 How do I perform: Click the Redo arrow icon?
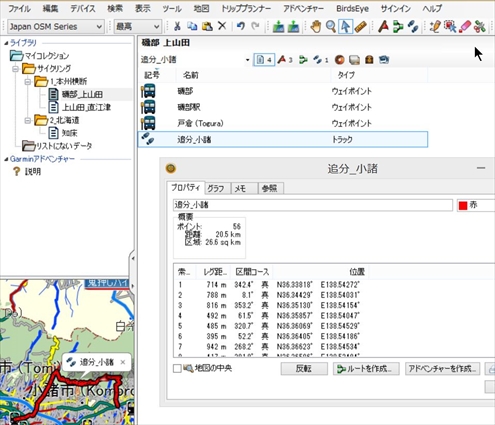click(x=255, y=26)
